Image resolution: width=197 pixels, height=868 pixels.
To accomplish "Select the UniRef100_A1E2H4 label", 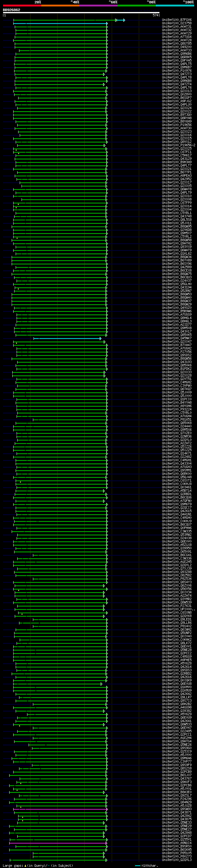I will point(176,738).
